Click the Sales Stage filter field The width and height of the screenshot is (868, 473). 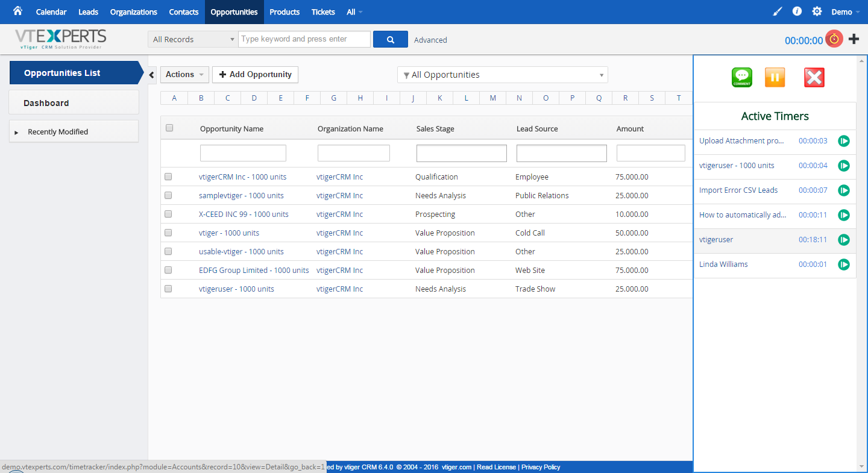[462, 153]
